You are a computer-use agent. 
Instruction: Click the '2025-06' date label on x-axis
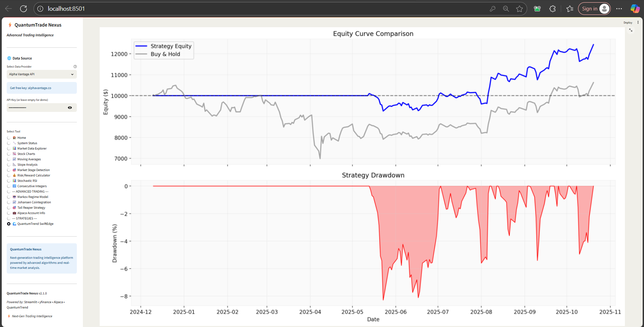(396, 312)
